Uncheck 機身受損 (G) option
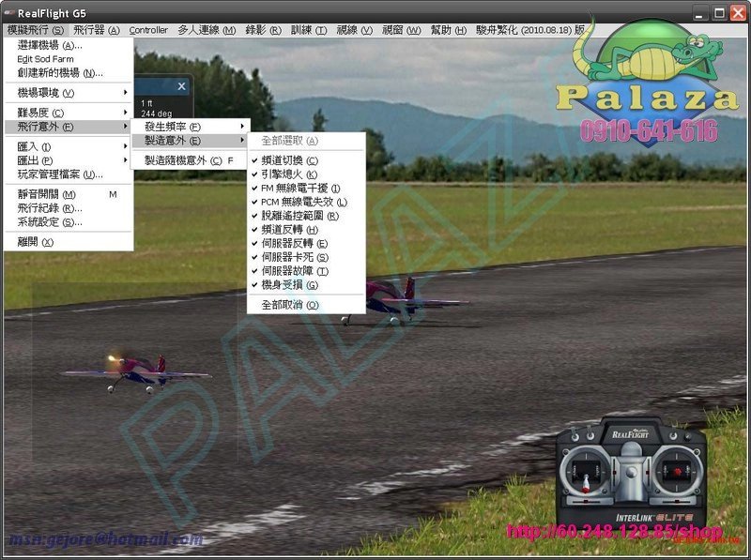Image resolution: width=751 pixels, height=560 pixels. (x=307, y=285)
